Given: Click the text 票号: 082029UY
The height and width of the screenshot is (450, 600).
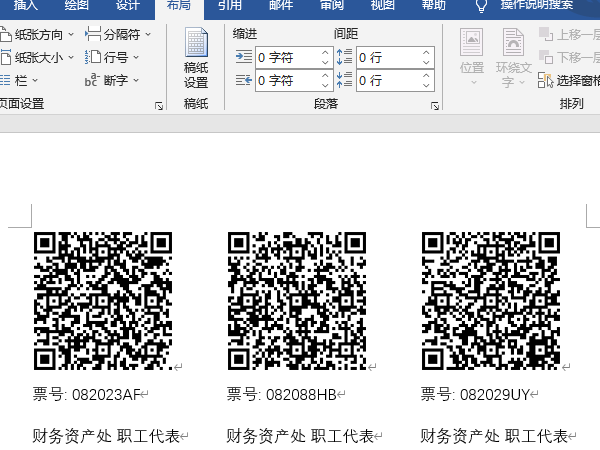Looking at the screenshot, I should [475, 394].
